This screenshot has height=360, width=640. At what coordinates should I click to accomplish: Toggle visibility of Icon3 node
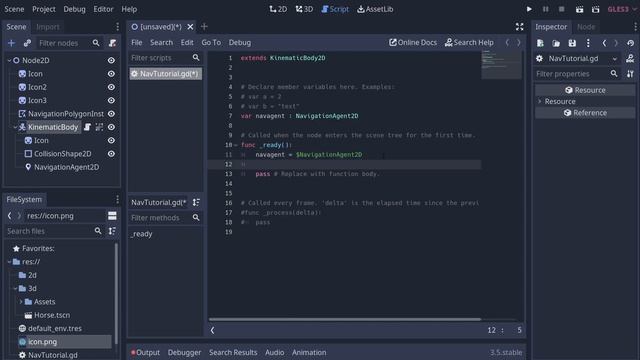click(111, 100)
